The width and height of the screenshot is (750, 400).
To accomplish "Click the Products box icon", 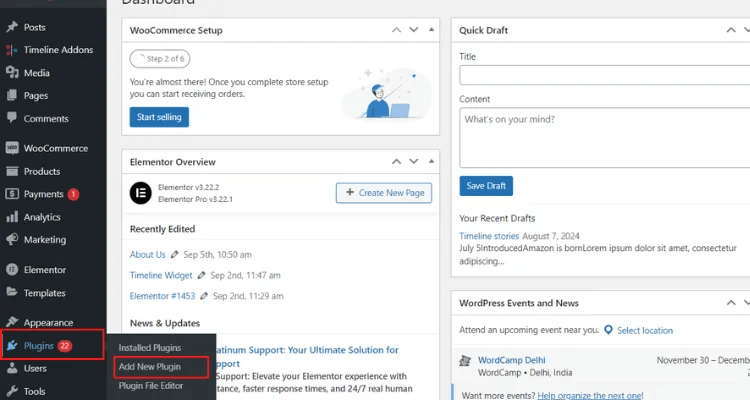I will [12, 171].
